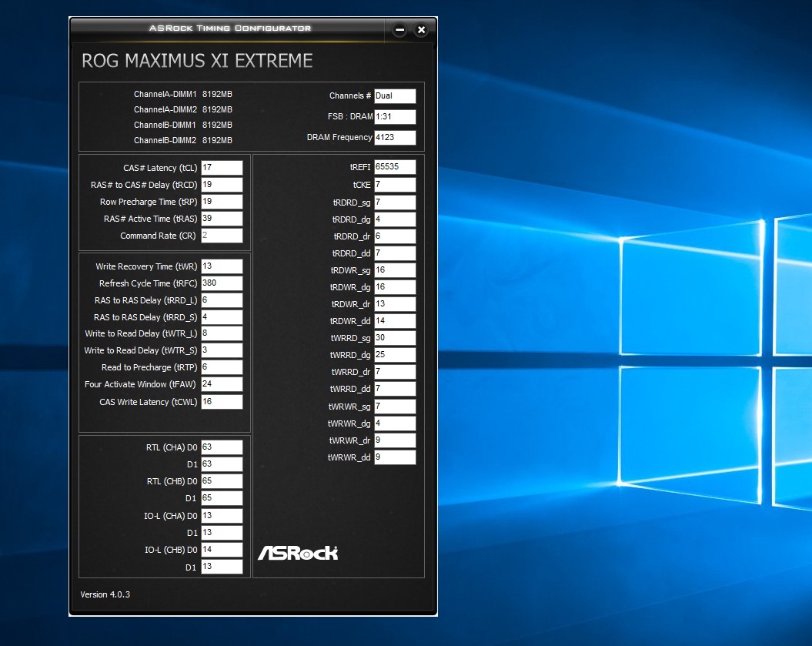
Task: Click the tRDWR_dd value field
Action: [395, 320]
